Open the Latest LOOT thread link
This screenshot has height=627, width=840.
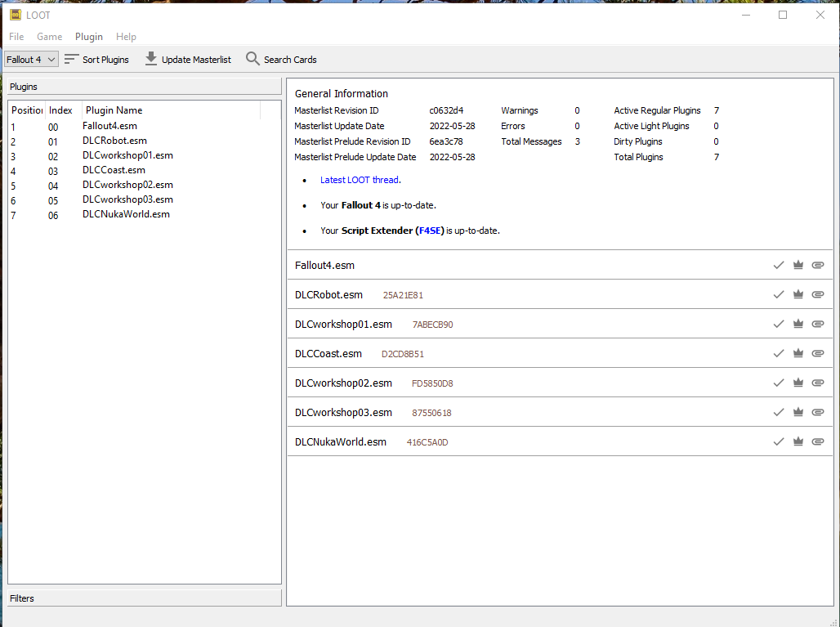360,180
